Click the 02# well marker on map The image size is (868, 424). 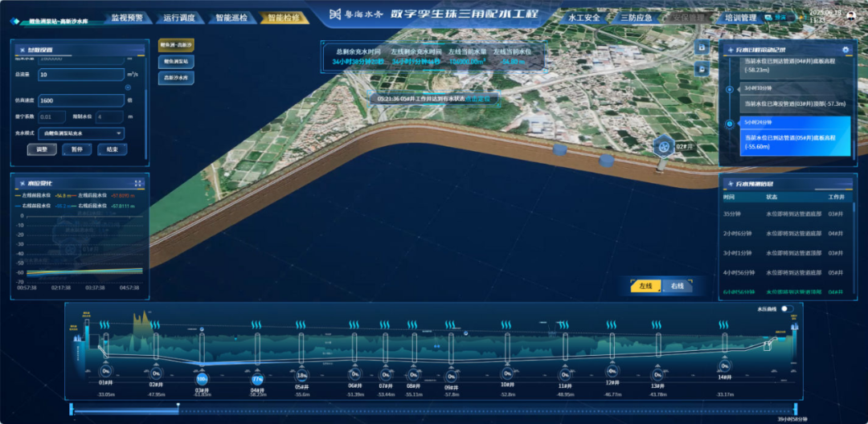tap(664, 146)
